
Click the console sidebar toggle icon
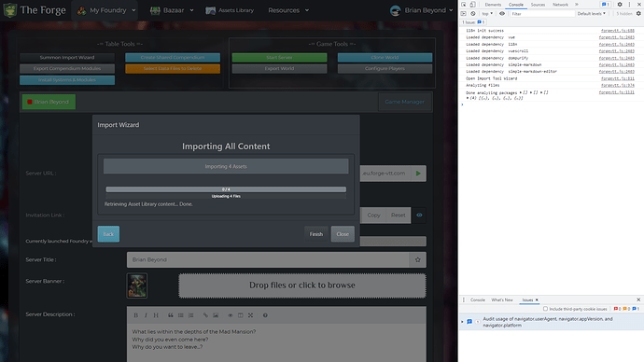coord(464,14)
